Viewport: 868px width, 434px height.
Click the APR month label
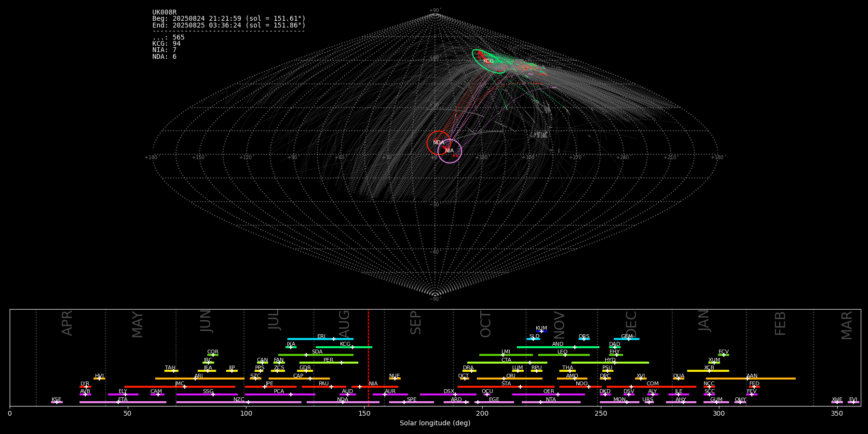67,323
